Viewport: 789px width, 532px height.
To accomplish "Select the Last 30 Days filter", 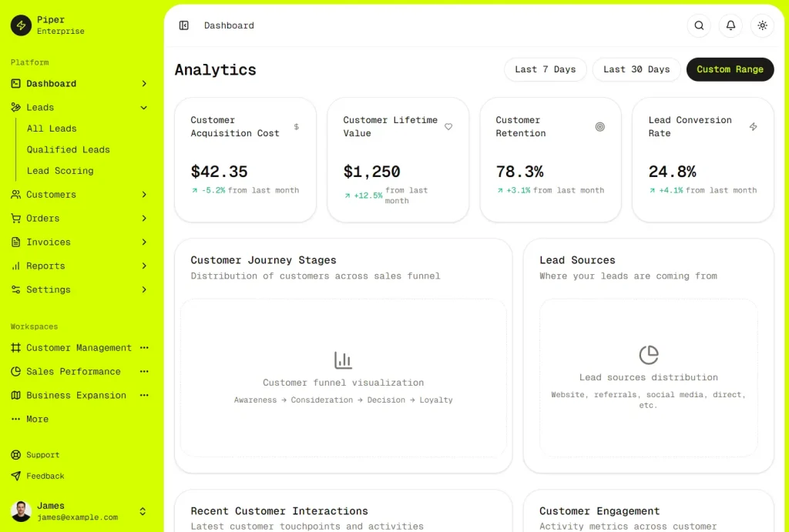I will click(x=636, y=69).
